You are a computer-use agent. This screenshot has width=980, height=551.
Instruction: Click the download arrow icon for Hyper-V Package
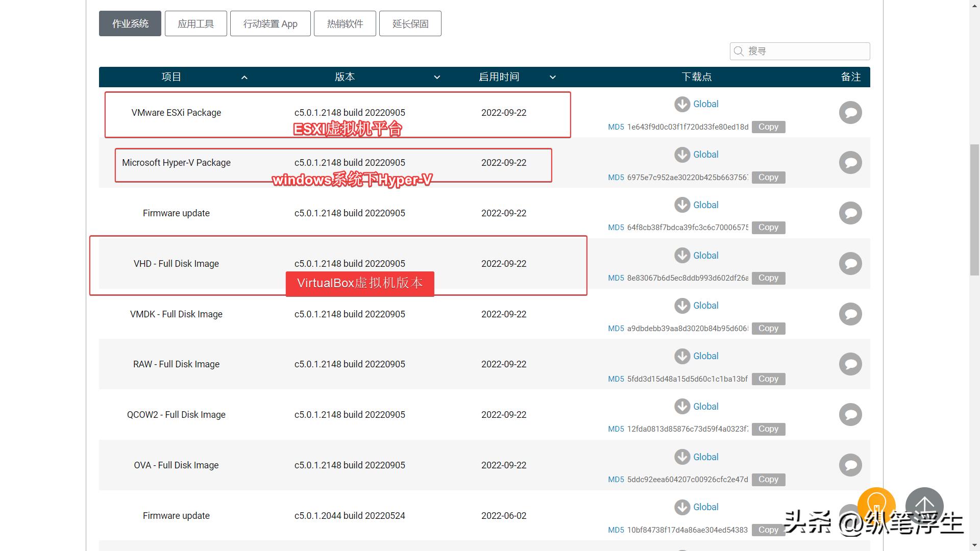click(682, 155)
